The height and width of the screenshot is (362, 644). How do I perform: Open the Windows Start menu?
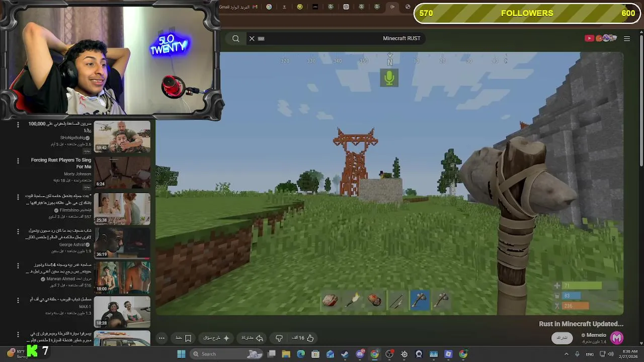tap(181, 354)
